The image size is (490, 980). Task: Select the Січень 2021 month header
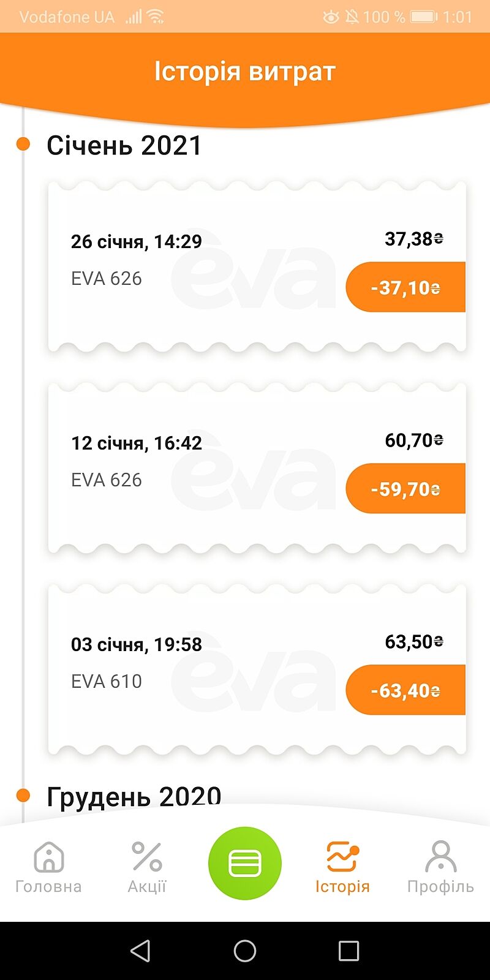tap(124, 146)
